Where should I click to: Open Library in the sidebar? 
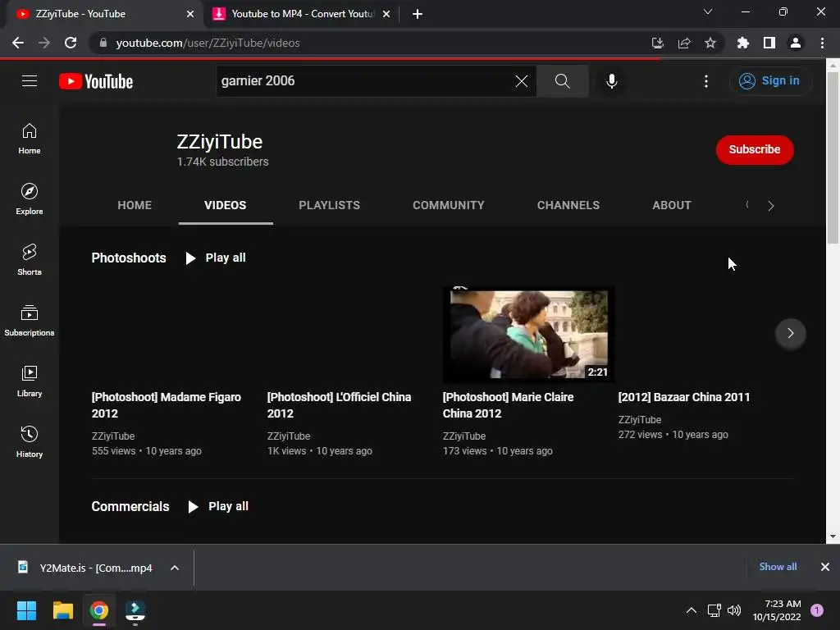click(30, 381)
